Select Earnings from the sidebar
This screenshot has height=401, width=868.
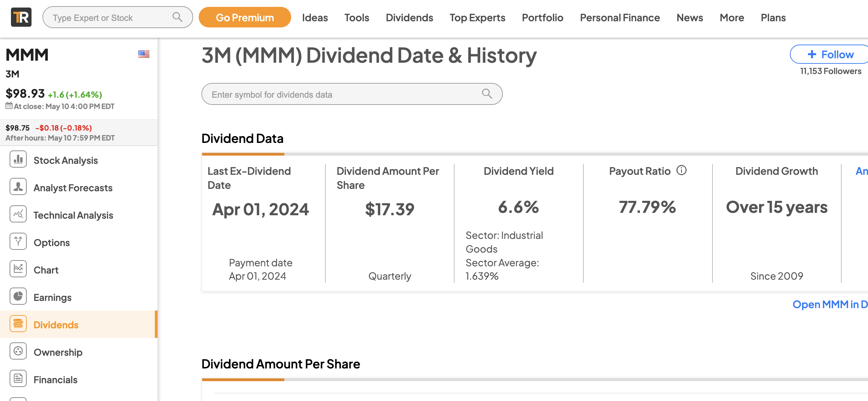pos(79,297)
